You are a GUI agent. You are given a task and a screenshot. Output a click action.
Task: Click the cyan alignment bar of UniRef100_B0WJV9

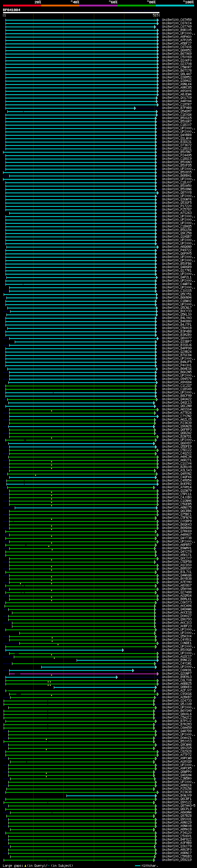pyautogui.click(x=112, y=796)
